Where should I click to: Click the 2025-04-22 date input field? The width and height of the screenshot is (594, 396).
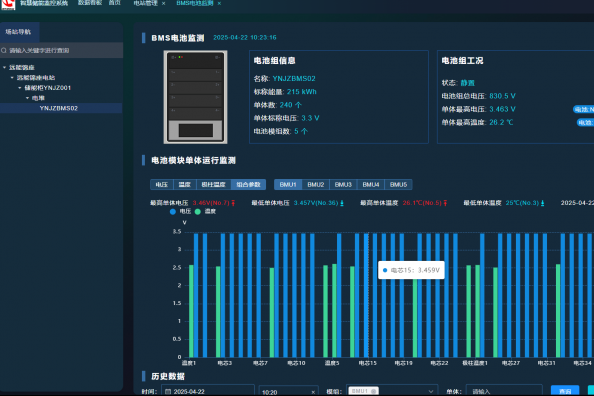[x=208, y=391]
